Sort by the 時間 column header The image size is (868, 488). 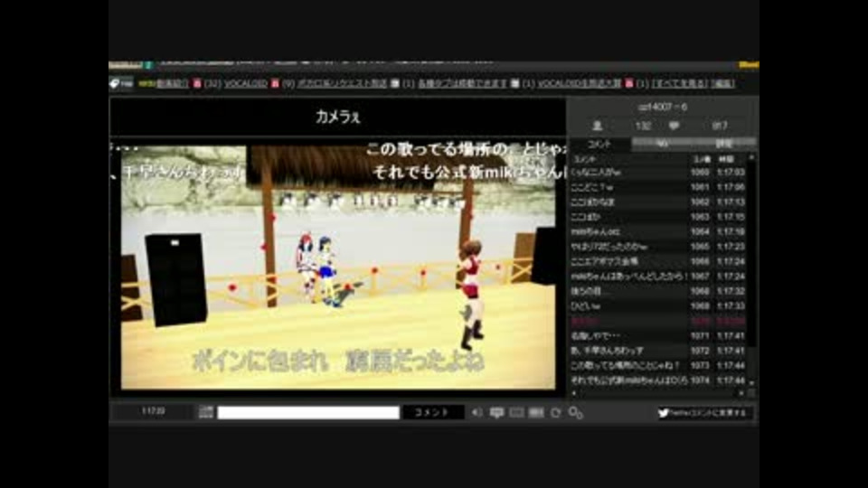726,159
